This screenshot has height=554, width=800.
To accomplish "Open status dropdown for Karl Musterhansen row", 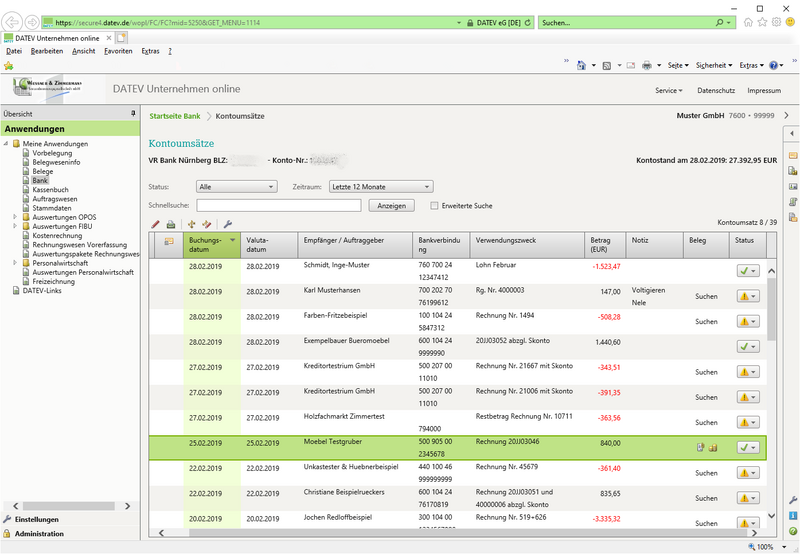I will pyautogui.click(x=748, y=296).
